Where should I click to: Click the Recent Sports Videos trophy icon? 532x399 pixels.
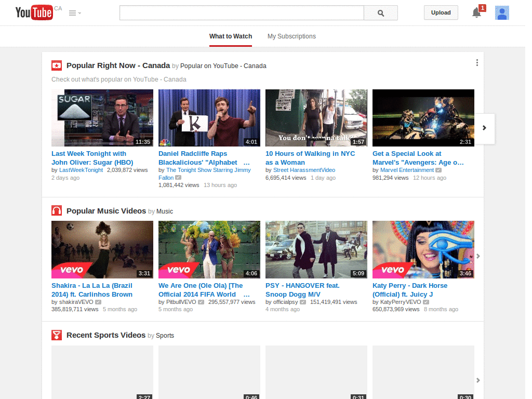57,335
